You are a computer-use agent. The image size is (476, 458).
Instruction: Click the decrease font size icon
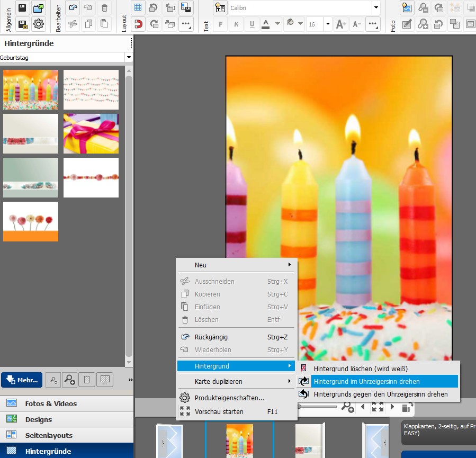(357, 24)
